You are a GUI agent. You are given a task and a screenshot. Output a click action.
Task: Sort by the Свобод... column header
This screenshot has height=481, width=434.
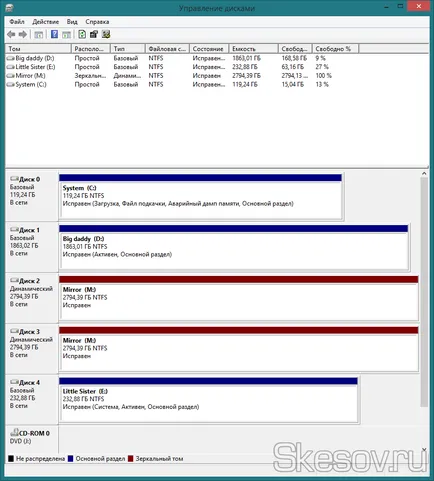pos(295,49)
